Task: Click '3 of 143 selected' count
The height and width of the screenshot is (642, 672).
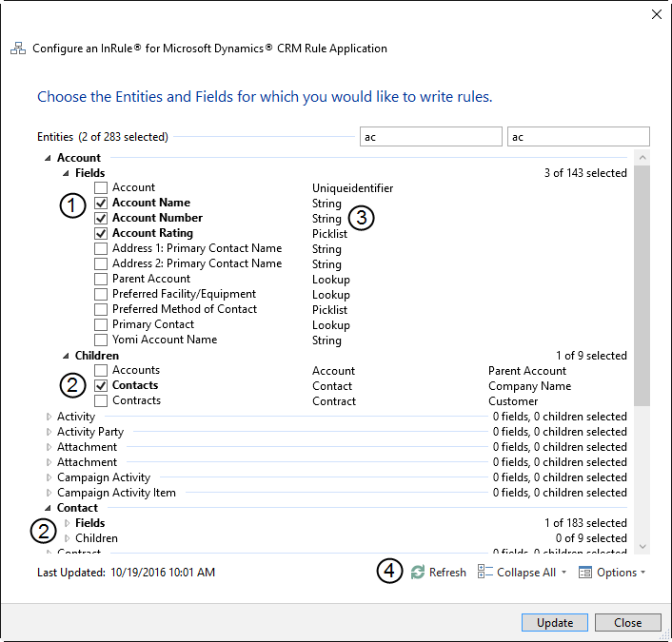Action: point(585,173)
